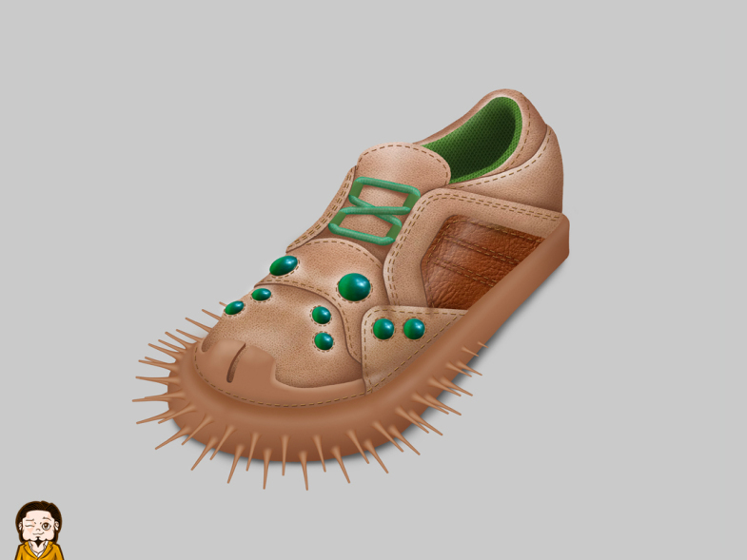
Task: Click the small green stud between toe and laces
Action: click(262, 295)
